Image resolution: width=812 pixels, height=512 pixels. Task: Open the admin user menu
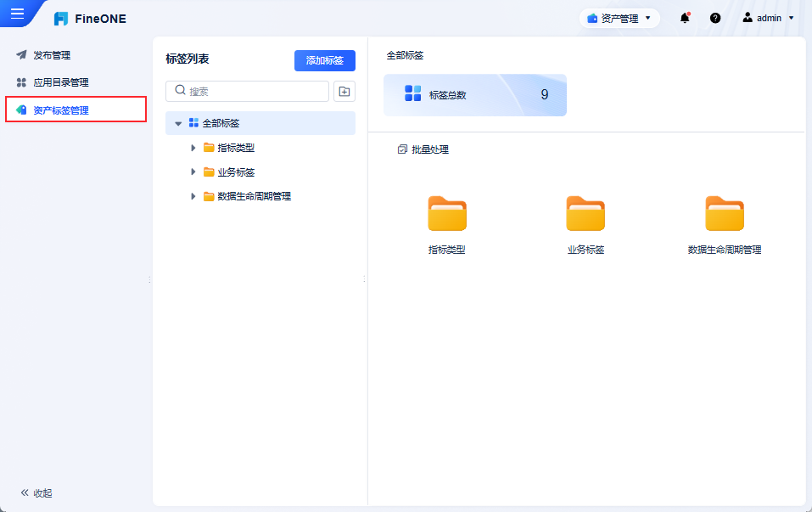pyautogui.click(x=768, y=18)
